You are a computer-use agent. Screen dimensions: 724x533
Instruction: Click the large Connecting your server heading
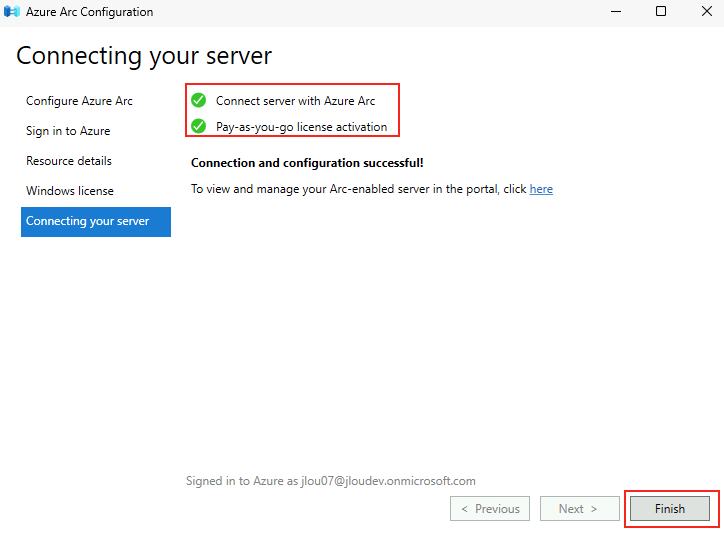(x=144, y=56)
